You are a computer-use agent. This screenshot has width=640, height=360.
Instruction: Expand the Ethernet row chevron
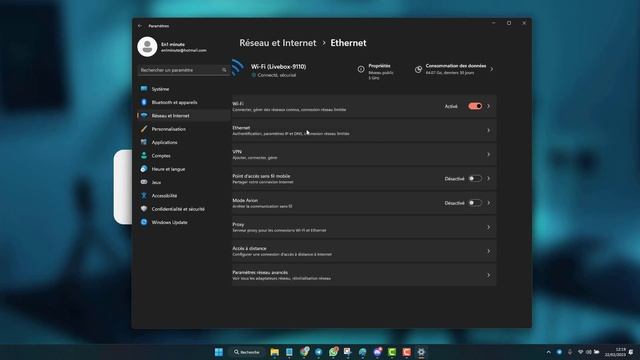click(x=489, y=130)
